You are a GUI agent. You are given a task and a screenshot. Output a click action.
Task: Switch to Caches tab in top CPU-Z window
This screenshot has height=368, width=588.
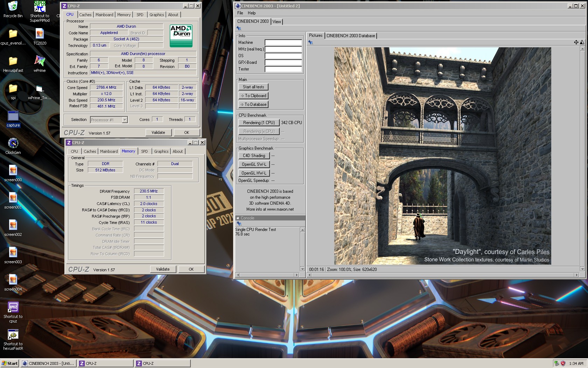[x=85, y=15]
